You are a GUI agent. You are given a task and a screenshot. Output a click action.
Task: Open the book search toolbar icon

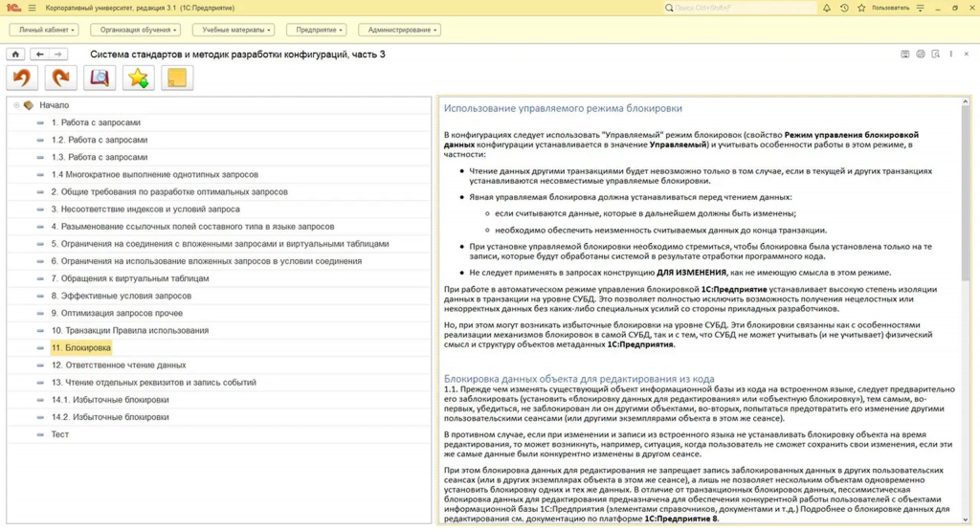100,77
